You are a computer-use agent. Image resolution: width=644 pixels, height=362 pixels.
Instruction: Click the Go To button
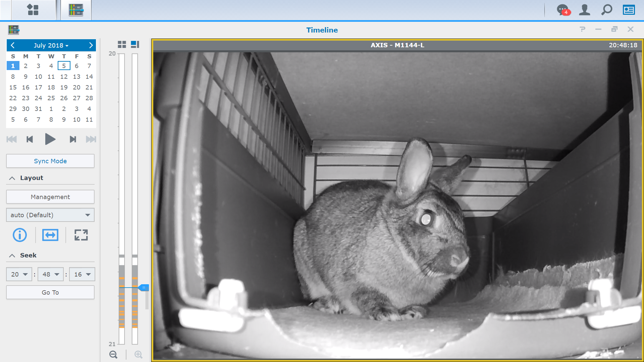coord(50,292)
